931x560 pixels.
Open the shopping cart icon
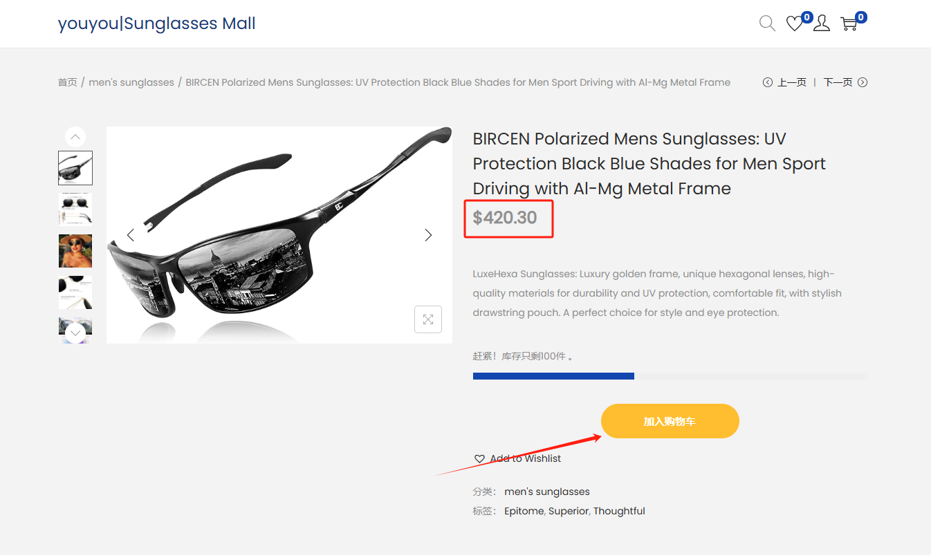point(849,24)
